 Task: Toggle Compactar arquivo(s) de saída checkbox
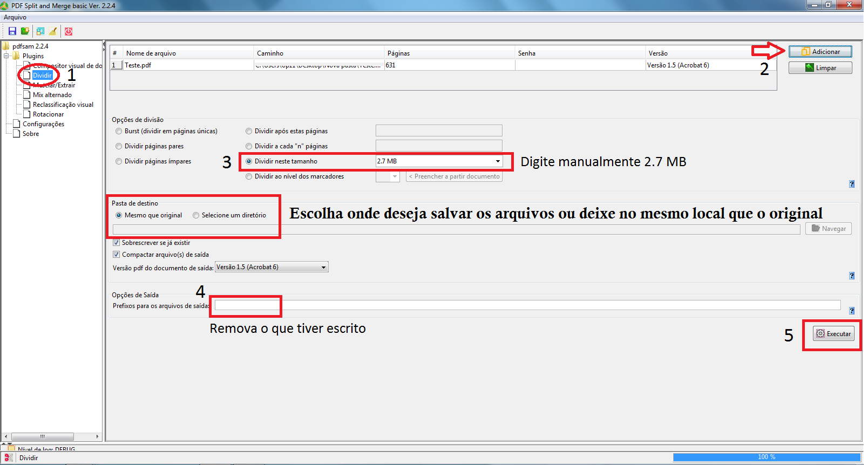(x=116, y=255)
